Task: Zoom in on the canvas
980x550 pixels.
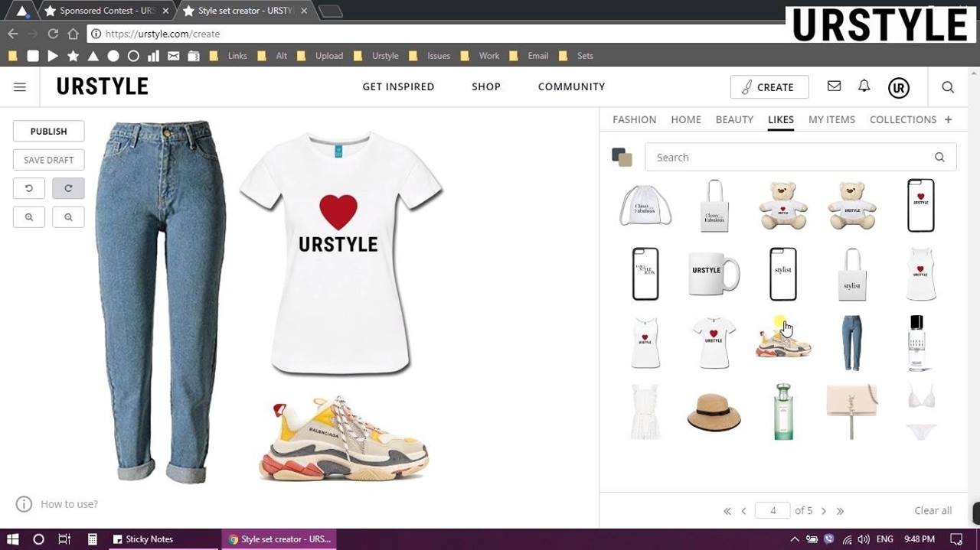Action: pyautogui.click(x=29, y=217)
